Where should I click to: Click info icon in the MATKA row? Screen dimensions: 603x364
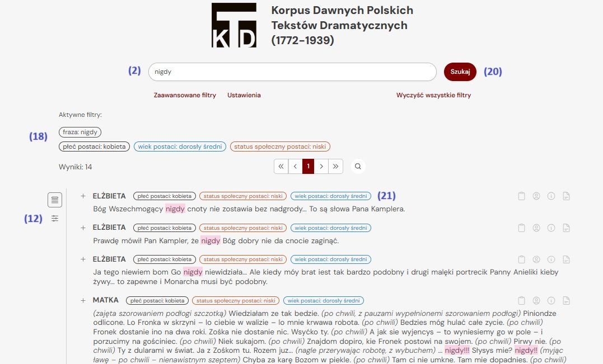pyautogui.click(x=551, y=300)
